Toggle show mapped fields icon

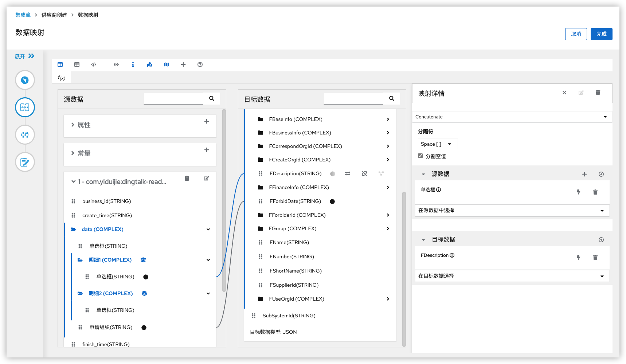click(x=150, y=64)
